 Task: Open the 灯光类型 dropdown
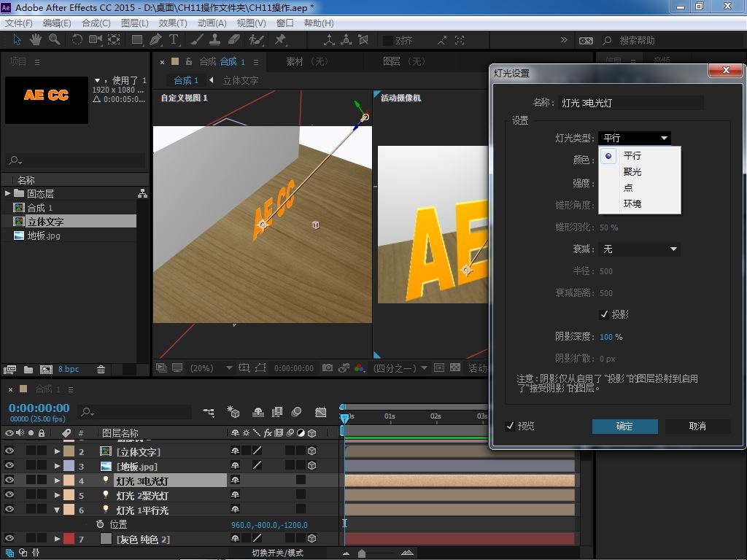(635, 138)
